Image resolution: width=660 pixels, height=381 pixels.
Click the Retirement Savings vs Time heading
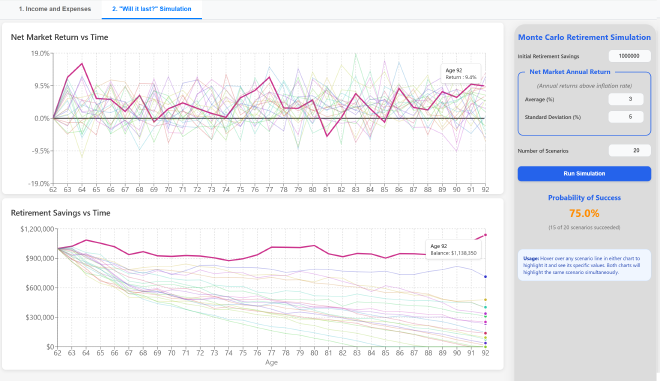[61, 213]
